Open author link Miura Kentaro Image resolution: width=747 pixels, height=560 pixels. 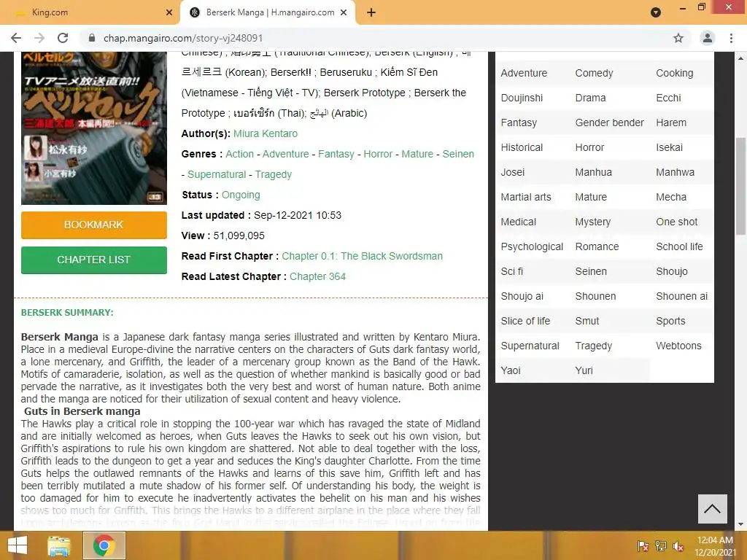coord(266,134)
